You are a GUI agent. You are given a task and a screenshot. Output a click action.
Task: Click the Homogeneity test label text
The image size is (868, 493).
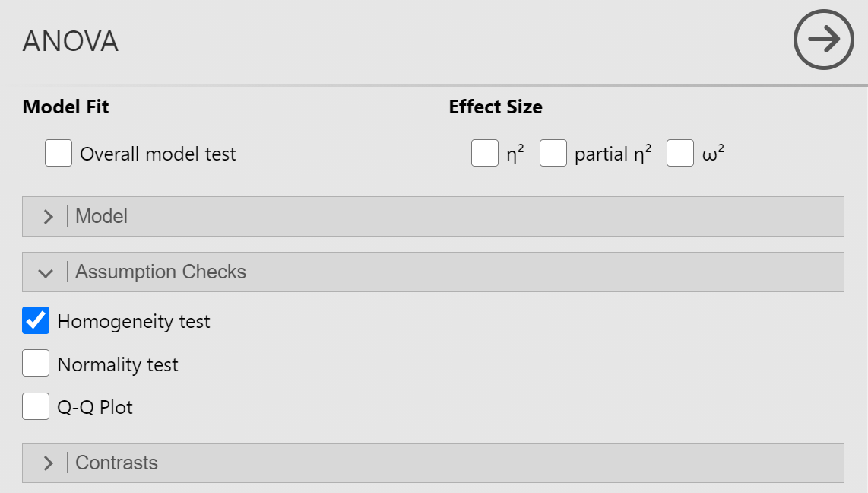pos(134,321)
